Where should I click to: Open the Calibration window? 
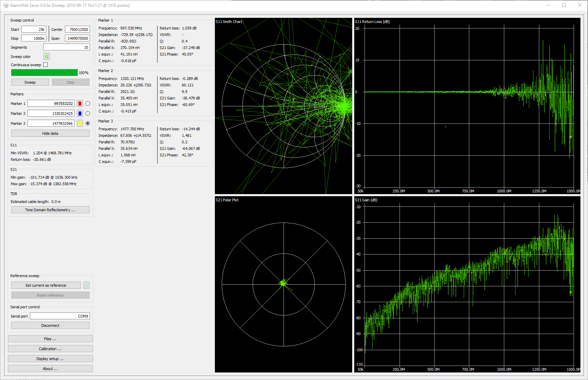tap(50, 349)
